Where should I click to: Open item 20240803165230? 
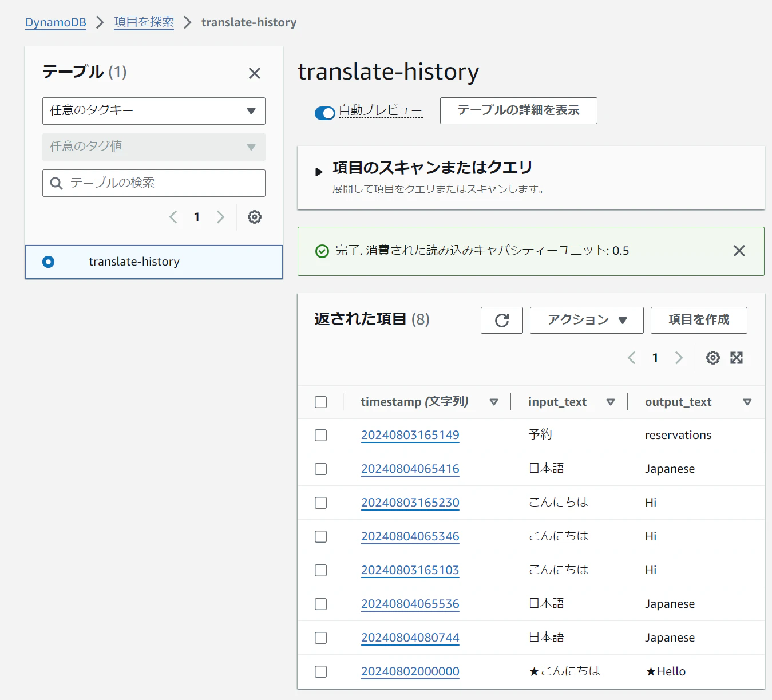[410, 503]
